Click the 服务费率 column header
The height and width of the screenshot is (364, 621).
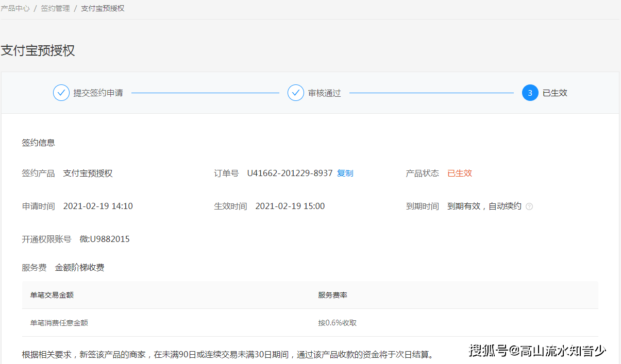pyautogui.click(x=333, y=295)
